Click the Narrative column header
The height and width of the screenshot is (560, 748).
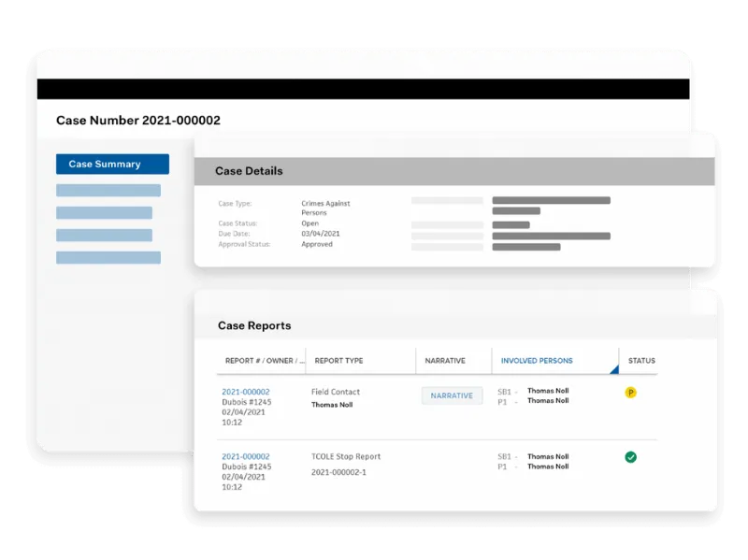pyautogui.click(x=445, y=361)
